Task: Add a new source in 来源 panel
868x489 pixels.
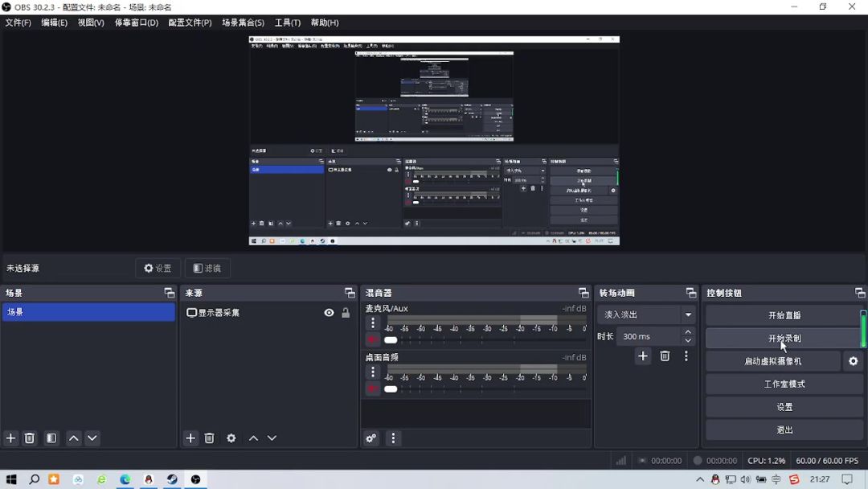Action: coord(190,438)
